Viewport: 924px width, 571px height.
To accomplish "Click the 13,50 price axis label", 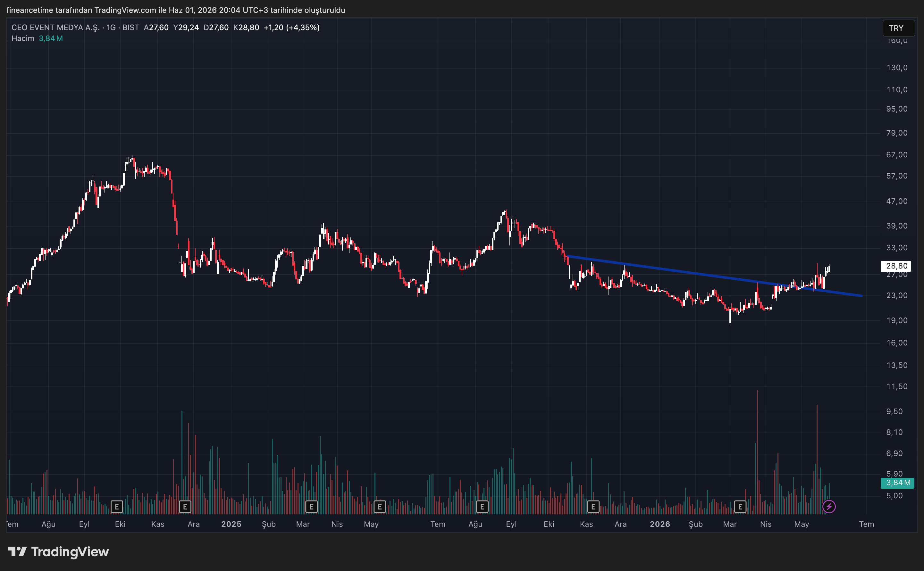I will [897, 365].
